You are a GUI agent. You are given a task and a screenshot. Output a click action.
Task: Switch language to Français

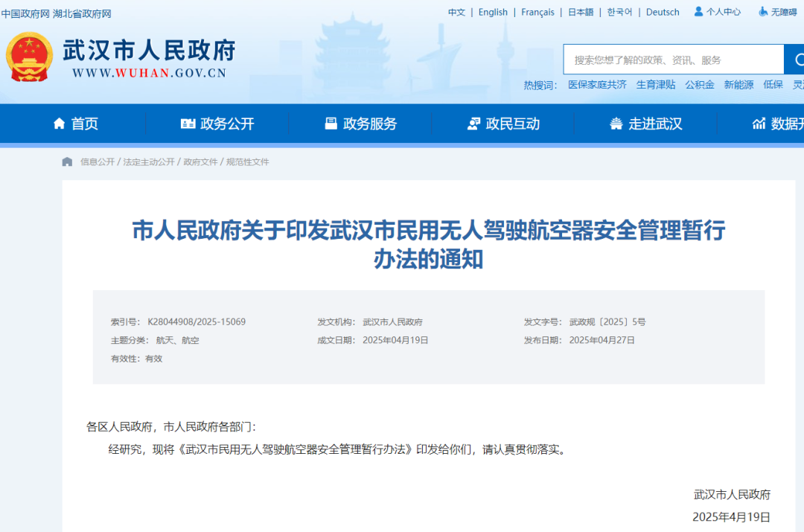pyautogui.click(x=537, y=13)
